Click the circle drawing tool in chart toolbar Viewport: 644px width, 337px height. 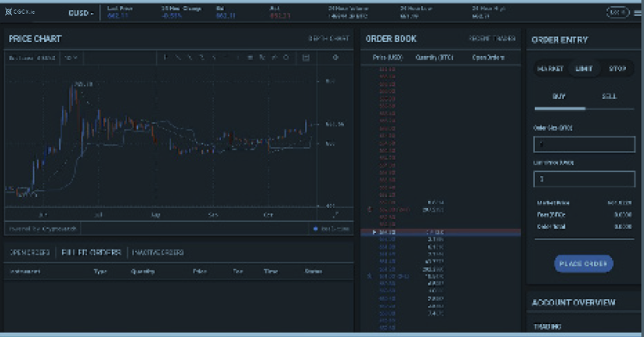pos(285,58)
